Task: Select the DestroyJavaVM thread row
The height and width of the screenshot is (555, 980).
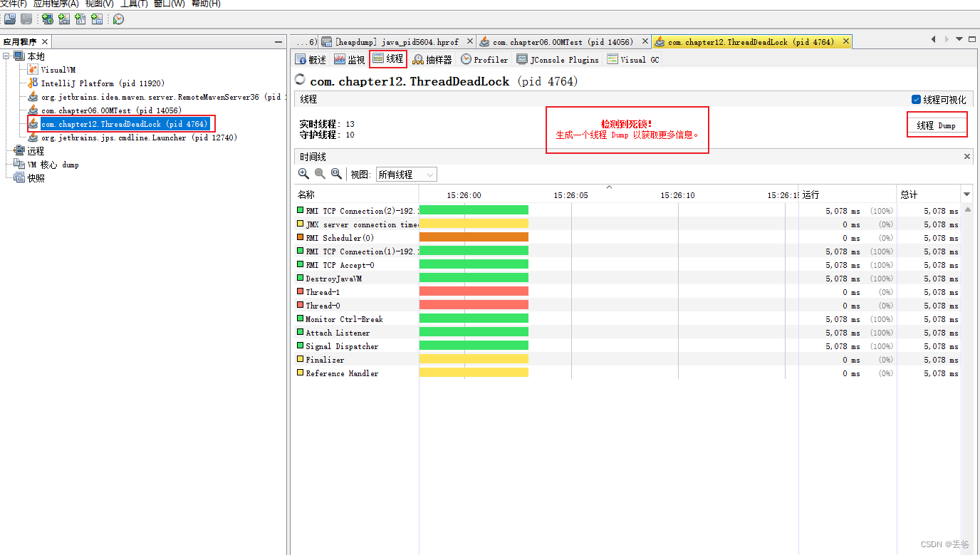Action: (x=627, y=279)
